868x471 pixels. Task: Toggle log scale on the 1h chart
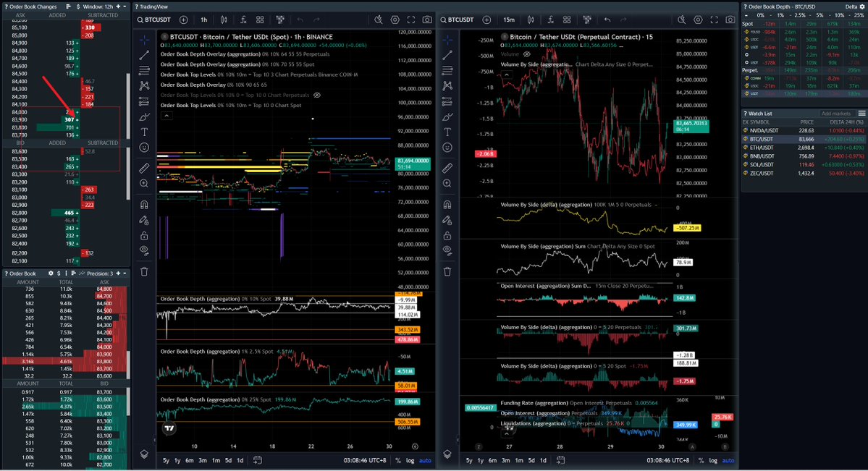click(410, 460)
